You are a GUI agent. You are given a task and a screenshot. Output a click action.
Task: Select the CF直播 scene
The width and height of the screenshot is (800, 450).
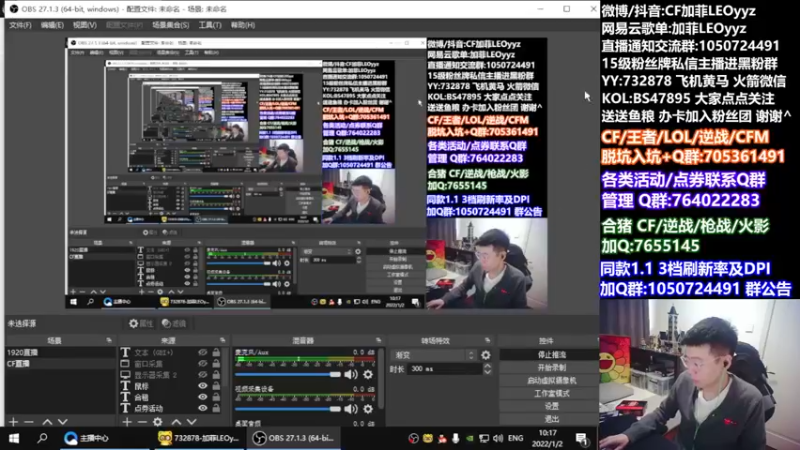[x=60, y=364]
